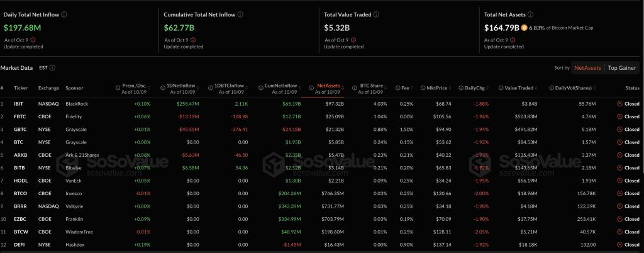
Task: Click the Fidelity sponsor cell
Action: click(x=74, y=116)
